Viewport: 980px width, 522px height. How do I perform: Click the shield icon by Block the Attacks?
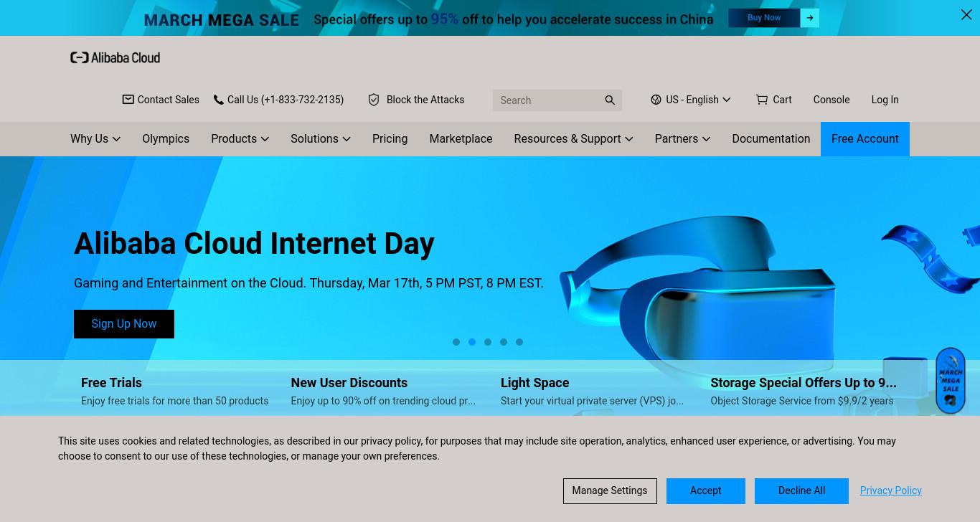pos(374,100)
